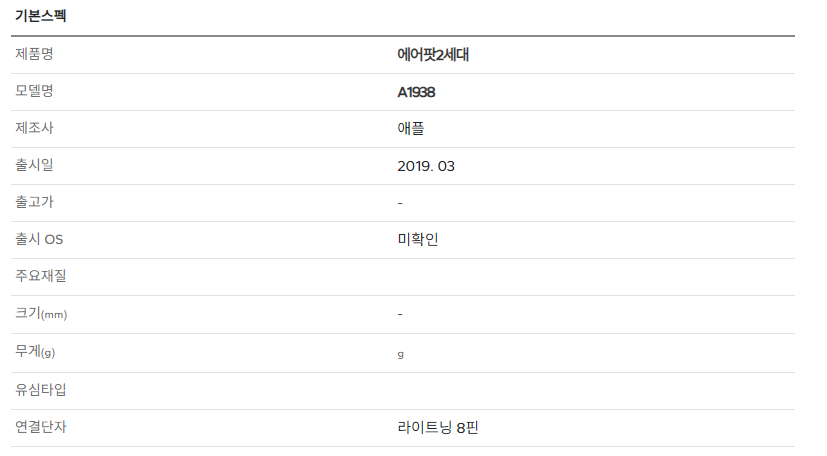Screen dimensions: 827x456
Task: Click the 기본스펙 section heading
Action: (41, 16)
